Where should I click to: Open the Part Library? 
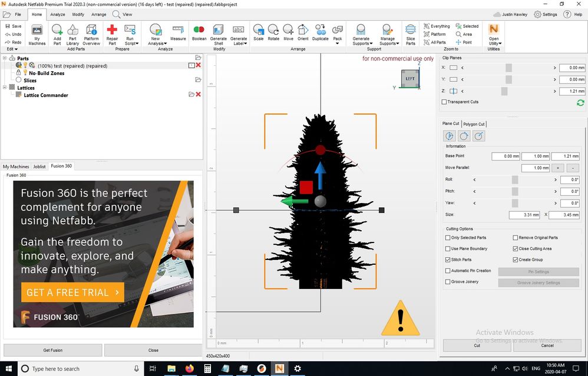pos(72,35)
